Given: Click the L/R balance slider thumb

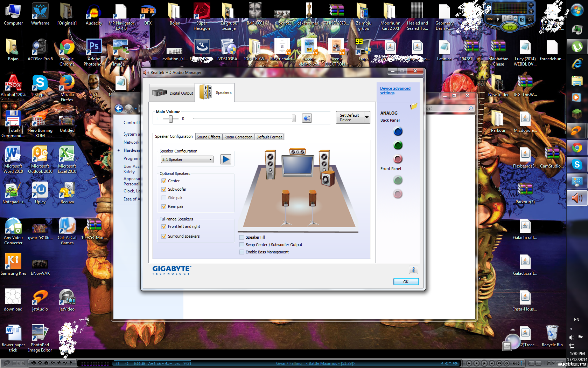Looking at the screenshot, I should coord(171,119).
